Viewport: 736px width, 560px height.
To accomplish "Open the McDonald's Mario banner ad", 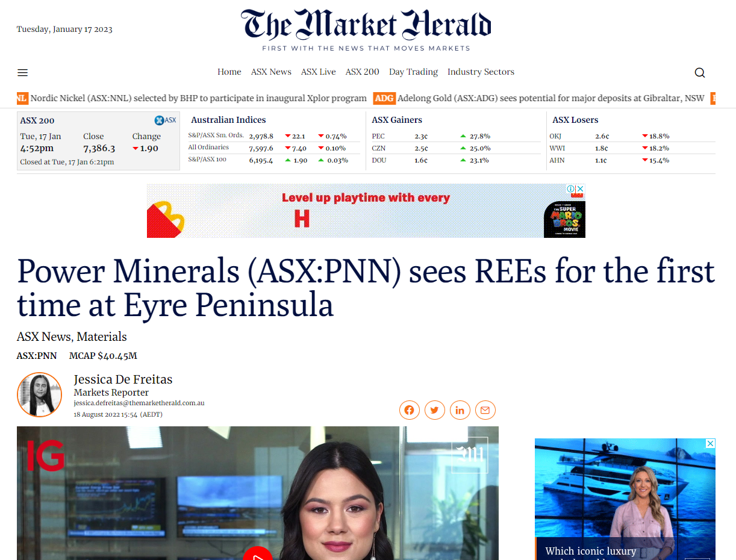I will 366,211.
